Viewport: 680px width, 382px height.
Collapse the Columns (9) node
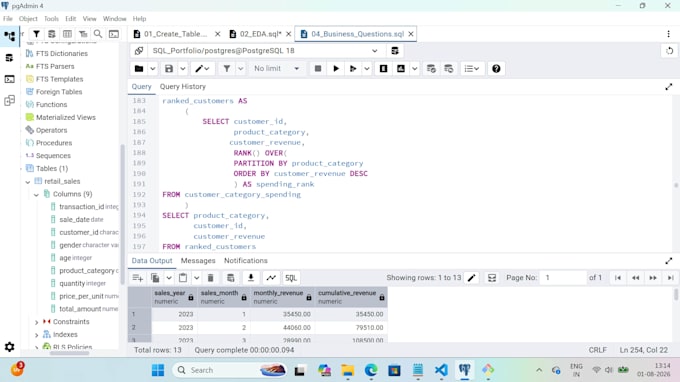(36, 194)
